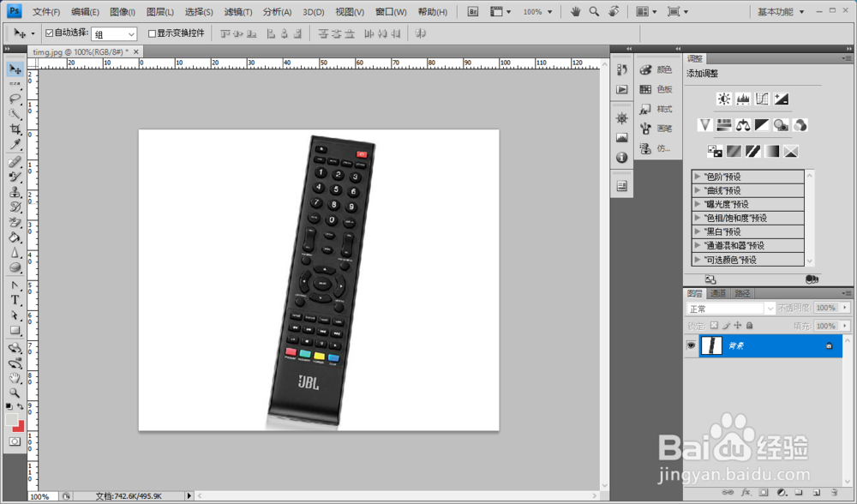Add a Curves adjustment
Viewport: 857px width, 504px height.
762,99
